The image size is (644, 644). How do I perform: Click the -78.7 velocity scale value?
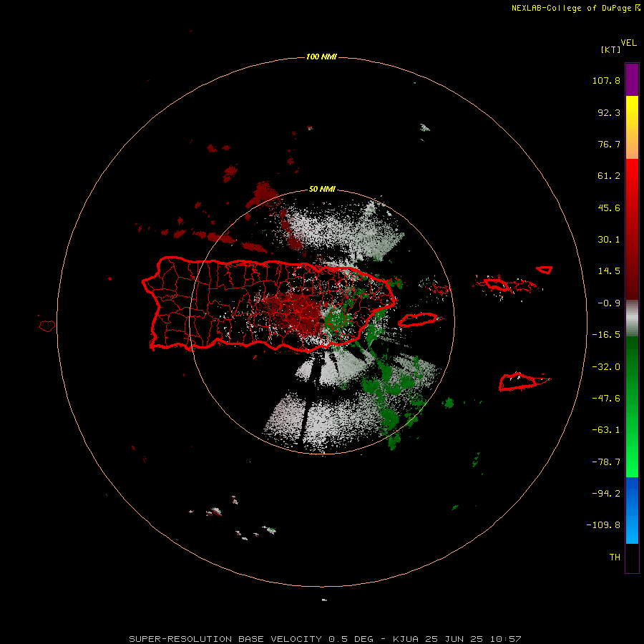point(606,462)
